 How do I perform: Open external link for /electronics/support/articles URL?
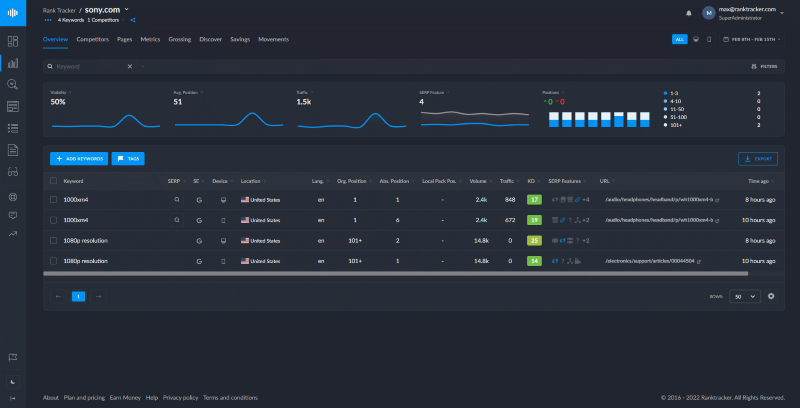pos(699,261)
